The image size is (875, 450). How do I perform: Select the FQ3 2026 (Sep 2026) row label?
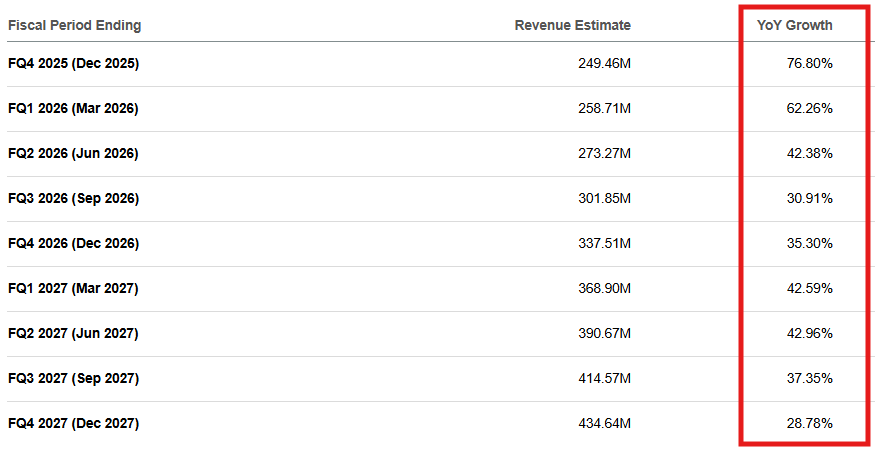tap(73, 199)
